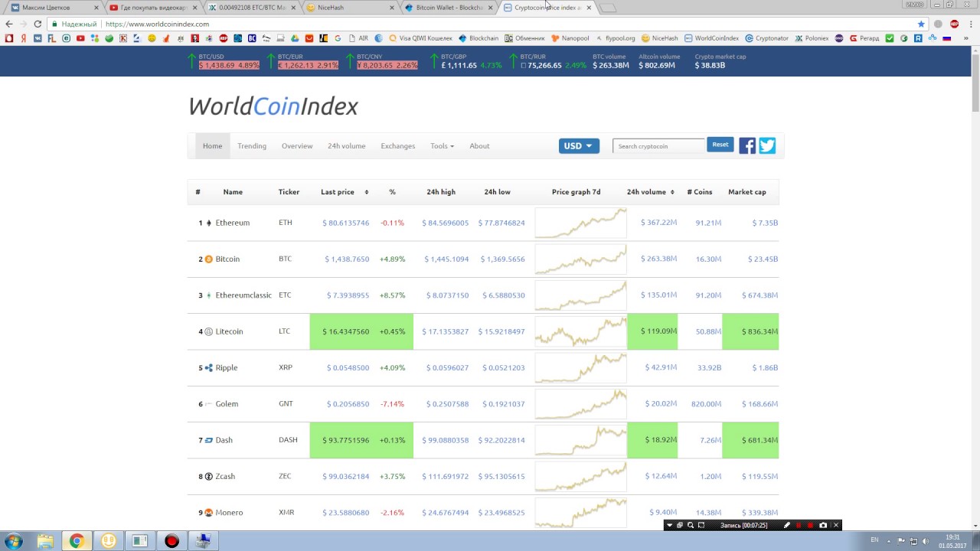Click the Ripple coin icon in row 5
Image resolution: width=980 pixels, height=551 pixels.
pyautogui.click(x=209, y=368)
